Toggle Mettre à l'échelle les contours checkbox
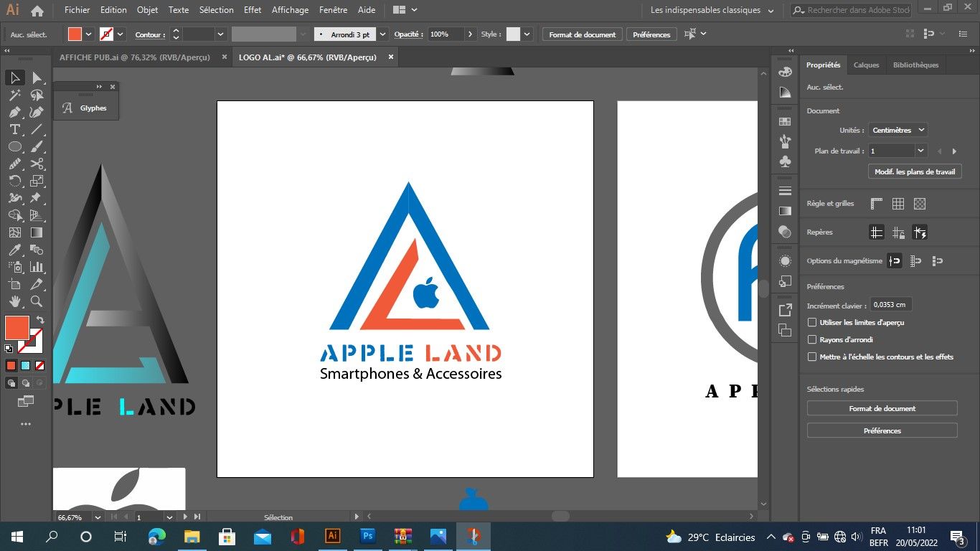 [812, 357]
